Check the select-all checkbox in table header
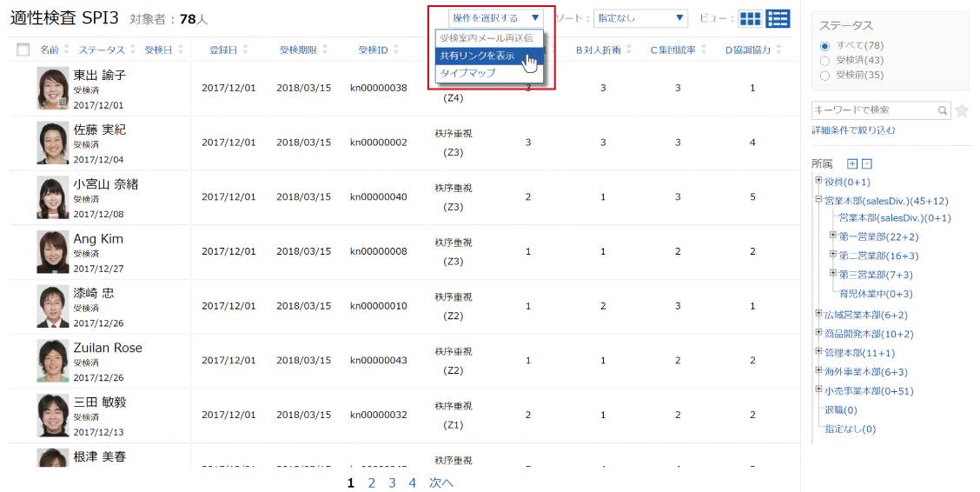The height and width of the screenshot is (492, 980). [x=23, y=50]
